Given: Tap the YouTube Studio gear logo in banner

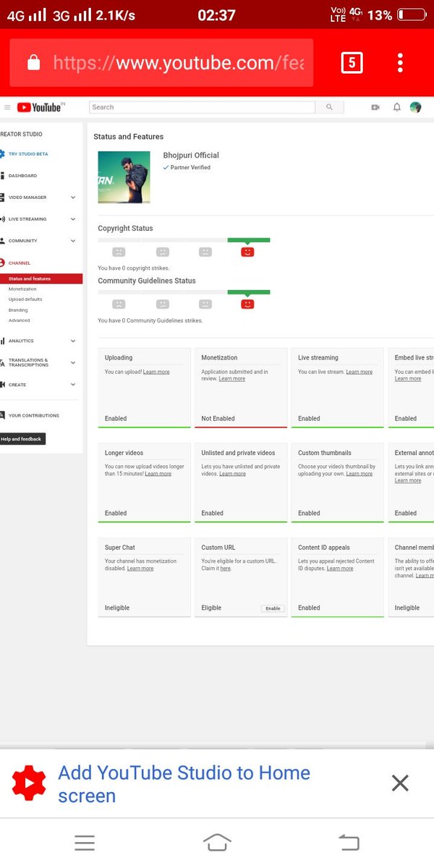Looking at the screenshot, I should click(x=29, y=783).
